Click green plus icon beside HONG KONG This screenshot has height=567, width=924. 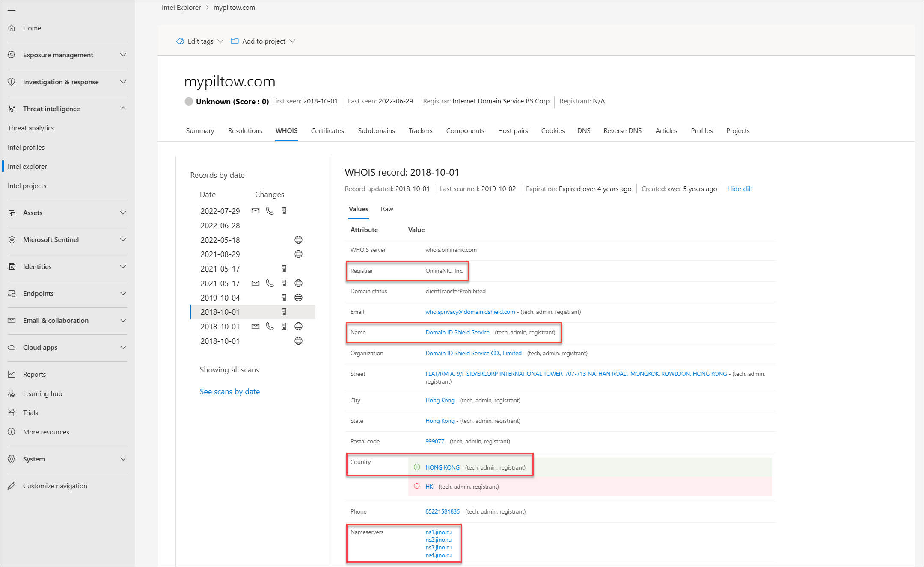[x=417, y=467]
